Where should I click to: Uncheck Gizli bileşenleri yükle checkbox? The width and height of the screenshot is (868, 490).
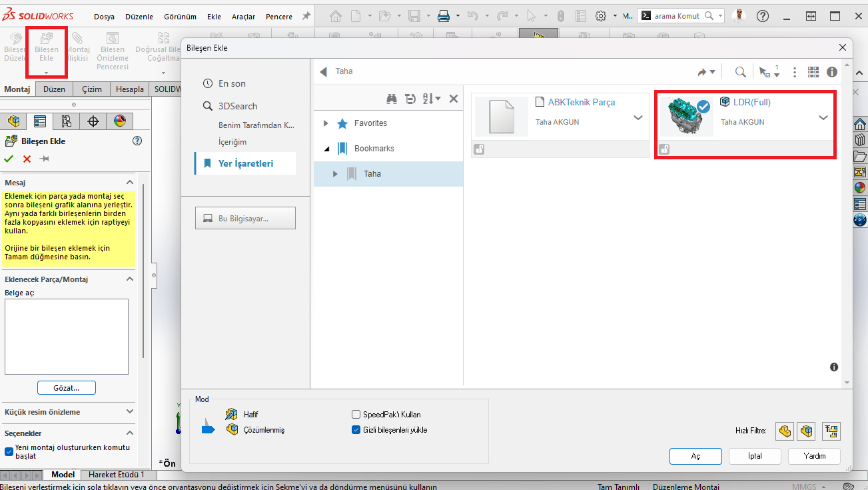pos(356,430)
